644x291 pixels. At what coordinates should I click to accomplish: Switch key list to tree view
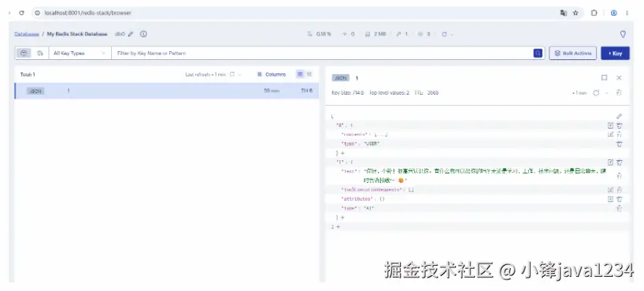click(x=309, y=74)
